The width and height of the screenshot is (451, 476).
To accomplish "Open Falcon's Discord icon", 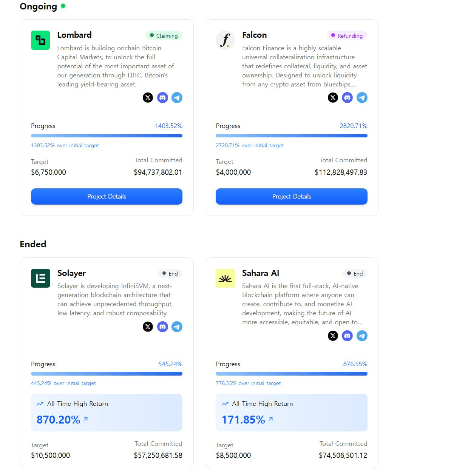I will click(x=347, y=98).
